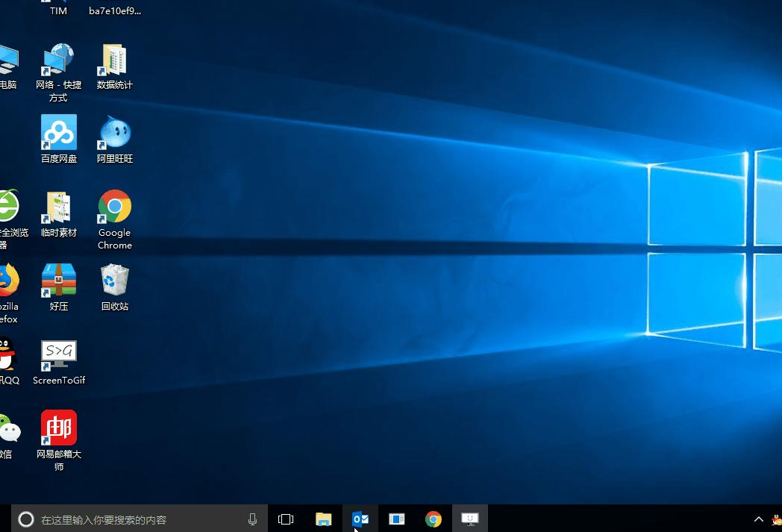Click inside the taskbar search field
782x532 pixels.
click(134, 519)
